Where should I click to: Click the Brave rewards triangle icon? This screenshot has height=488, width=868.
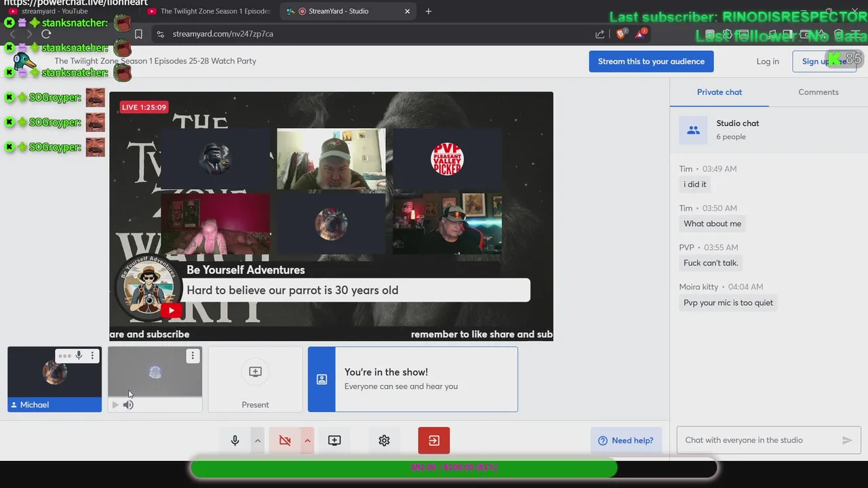[x=639, y=34]
